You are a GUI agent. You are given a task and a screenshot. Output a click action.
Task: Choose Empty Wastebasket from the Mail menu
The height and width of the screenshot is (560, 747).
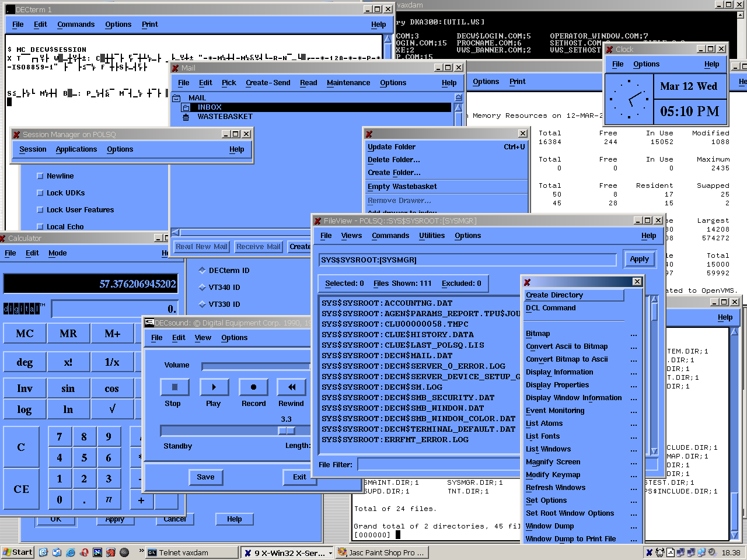click(402, 187)
